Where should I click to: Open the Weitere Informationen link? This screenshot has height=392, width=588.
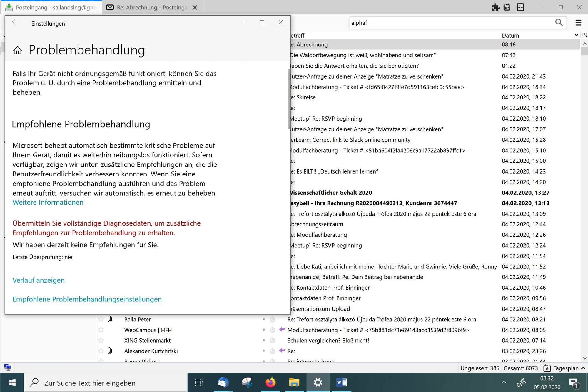(x=48, y=202)
